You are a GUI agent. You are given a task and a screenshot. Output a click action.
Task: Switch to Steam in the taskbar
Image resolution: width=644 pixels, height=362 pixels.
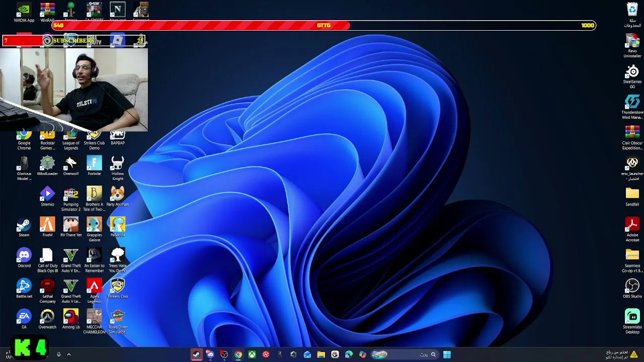(x=196, y=354)
